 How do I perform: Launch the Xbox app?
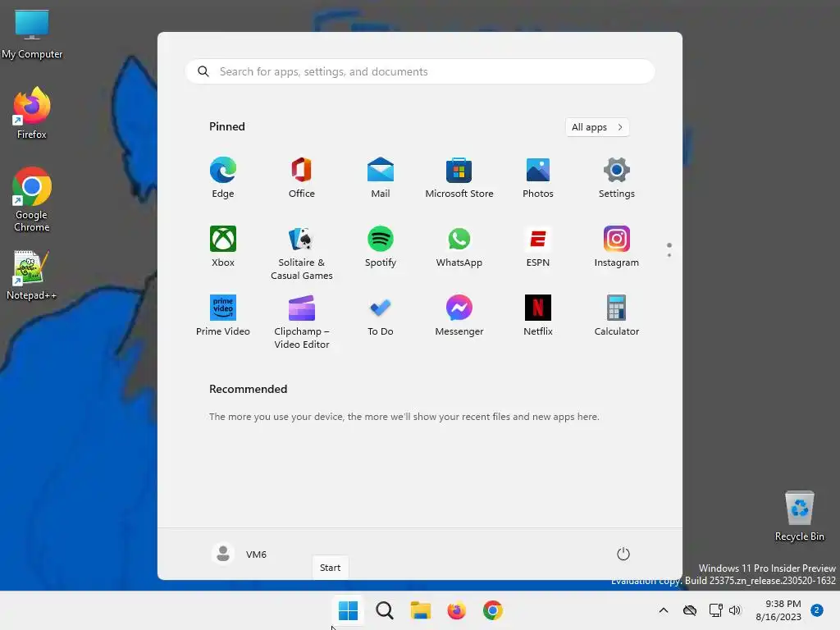pyautogui.click(x=223, y=246)
